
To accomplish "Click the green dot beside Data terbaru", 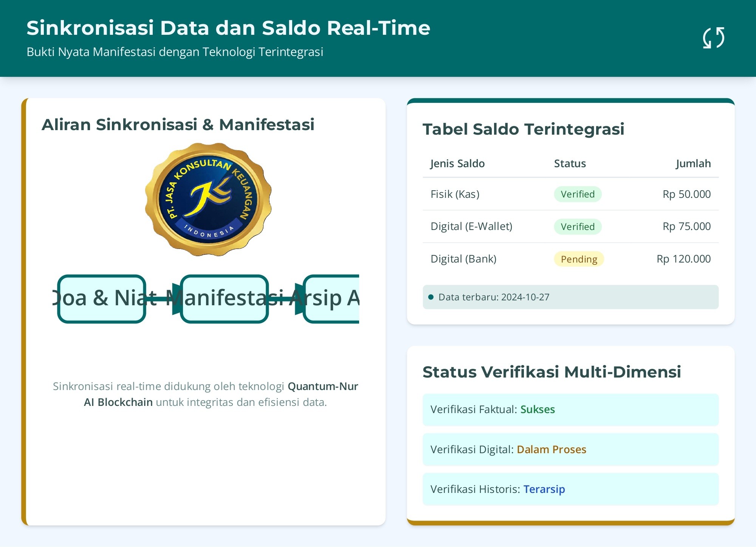I will tap(431, 297).
